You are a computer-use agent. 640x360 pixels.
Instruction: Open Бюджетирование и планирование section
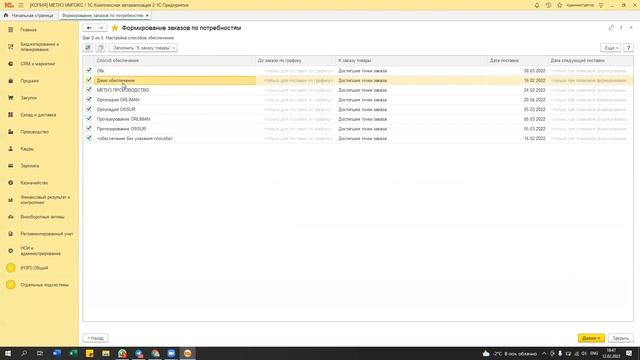click(40, 47)
